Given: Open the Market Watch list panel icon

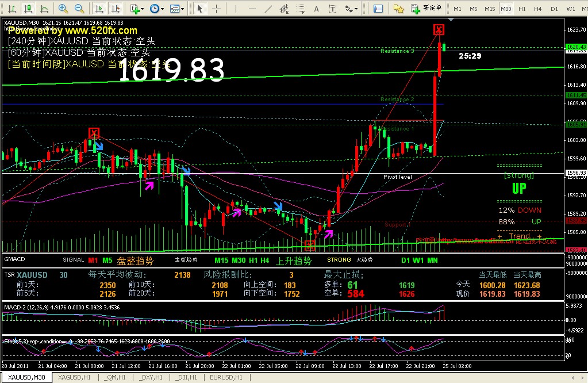Looking at the screenshot, I should 378,8.
